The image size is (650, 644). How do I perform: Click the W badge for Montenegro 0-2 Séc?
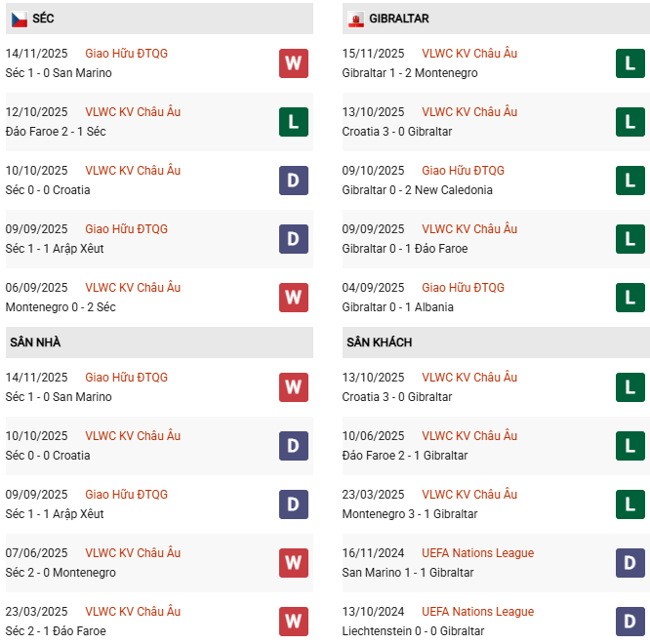click(293, 298)
